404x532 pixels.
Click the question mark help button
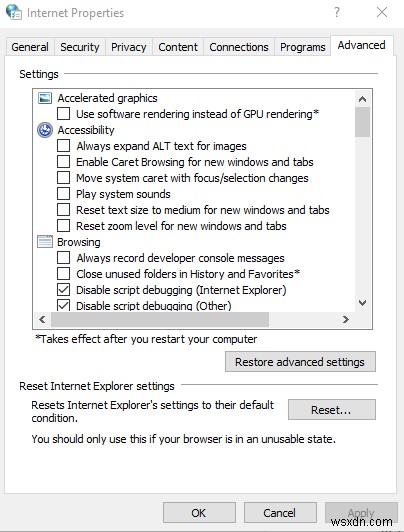[336, 12]
